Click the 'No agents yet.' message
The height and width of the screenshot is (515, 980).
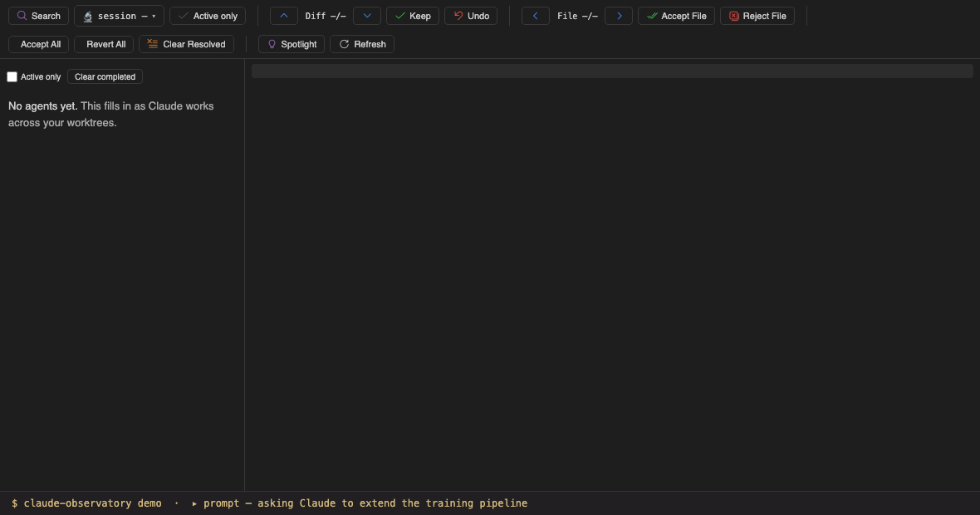click(x=42, y=105)
